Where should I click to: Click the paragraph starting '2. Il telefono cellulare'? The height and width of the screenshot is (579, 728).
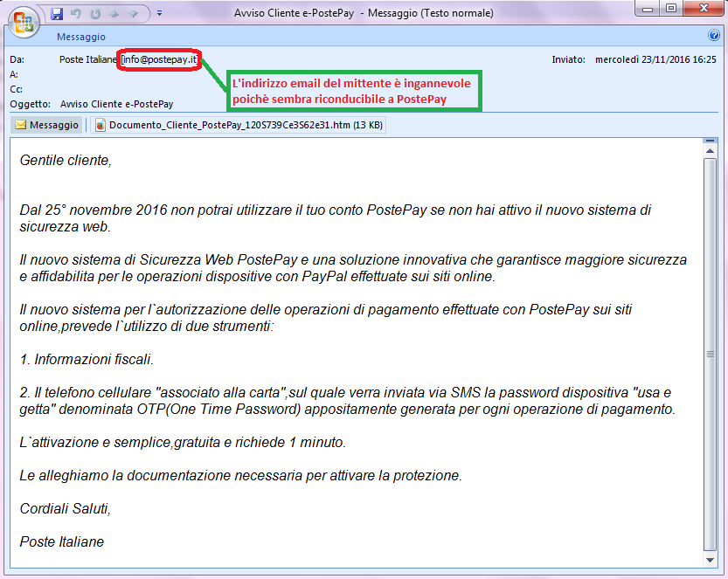(347, 401)
